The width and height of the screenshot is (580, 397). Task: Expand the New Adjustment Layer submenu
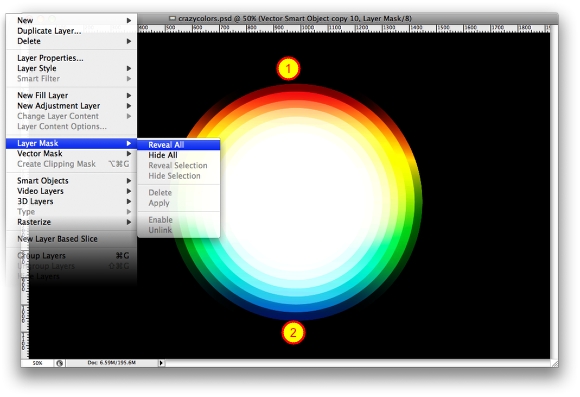tap(71, 106)
